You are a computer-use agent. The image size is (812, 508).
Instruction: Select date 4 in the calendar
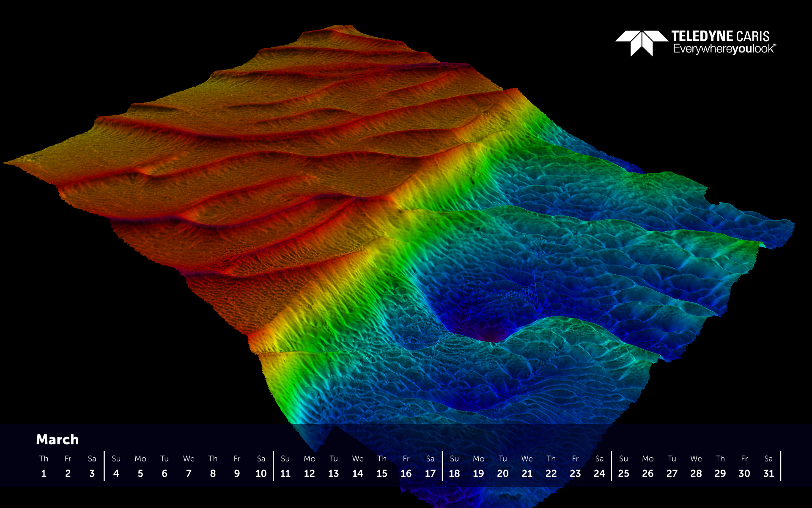(x=116, y=474)
